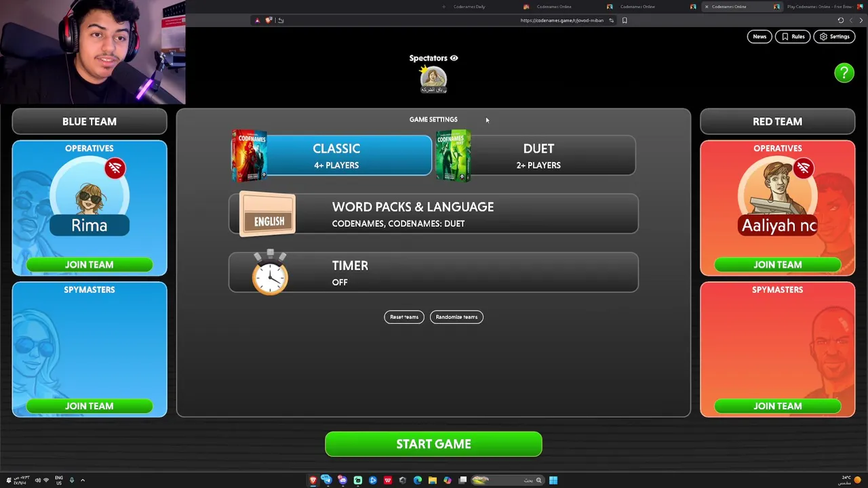Click the Brave shields lion icon
This screenshot has width=868, height=488.
coord(269,20)
